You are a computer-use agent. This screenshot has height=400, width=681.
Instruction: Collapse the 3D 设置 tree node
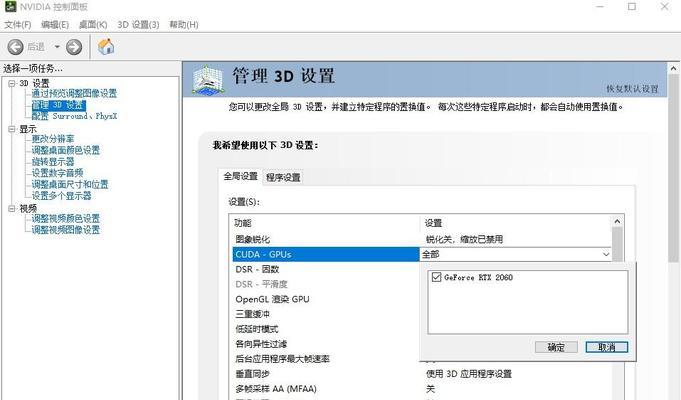point(12,83)
